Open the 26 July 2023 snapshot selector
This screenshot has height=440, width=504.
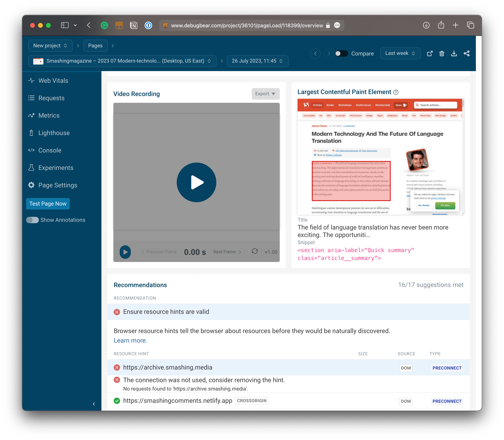click(x=257, y=61)
